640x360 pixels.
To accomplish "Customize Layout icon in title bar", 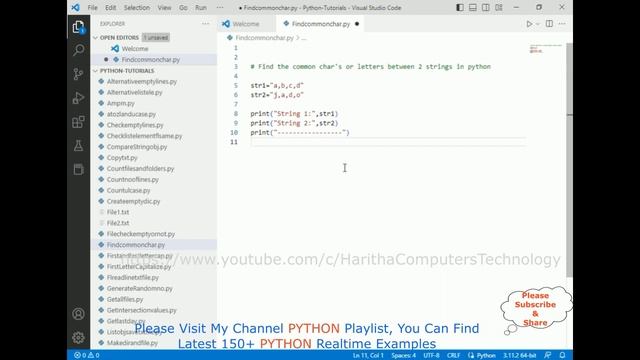I will 499,7.
